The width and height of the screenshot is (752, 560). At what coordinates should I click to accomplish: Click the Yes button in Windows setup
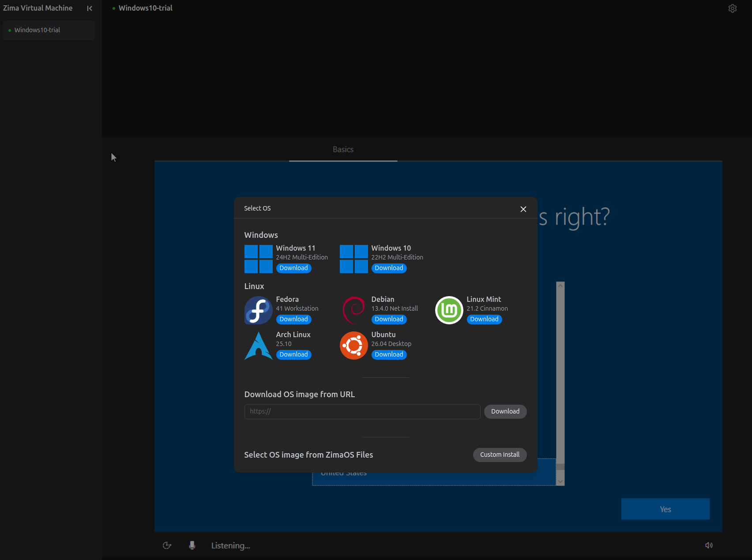tap(666, 509)
